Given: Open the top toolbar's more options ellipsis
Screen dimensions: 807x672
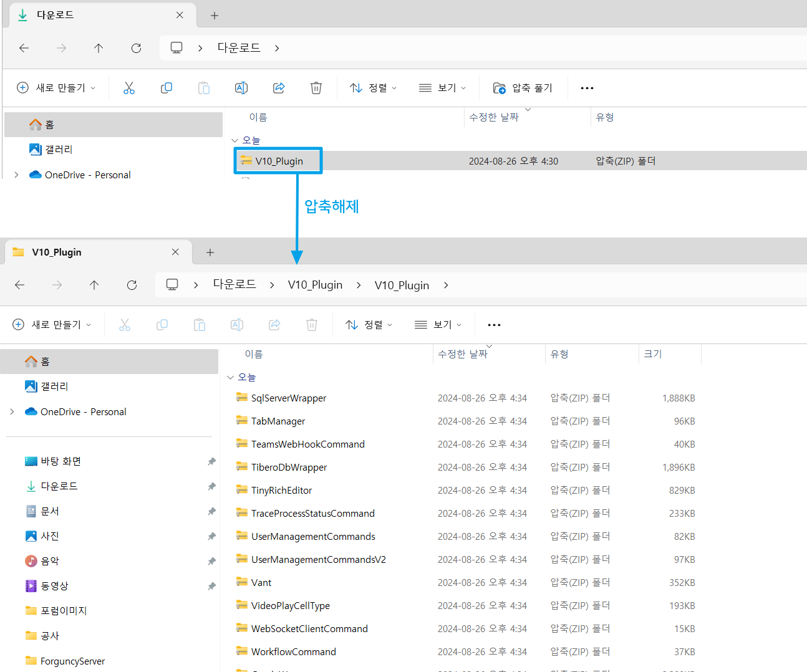Looking at the screenshot, I should point(587,88).
